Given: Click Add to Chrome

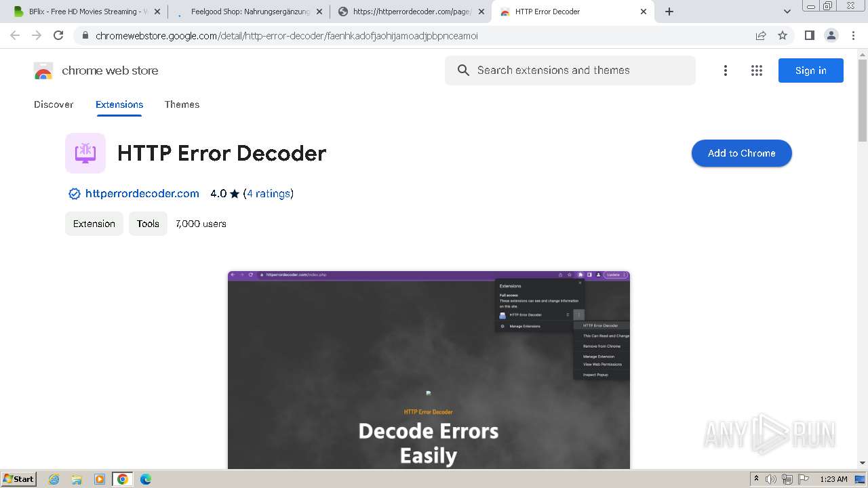Looking at the screenshot, I should (741, 153).
